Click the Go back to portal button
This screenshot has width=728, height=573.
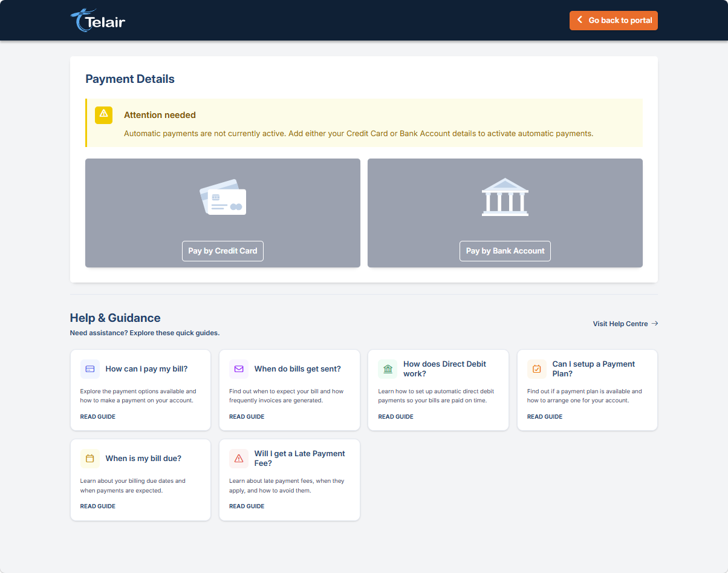[x=613, y=20]
